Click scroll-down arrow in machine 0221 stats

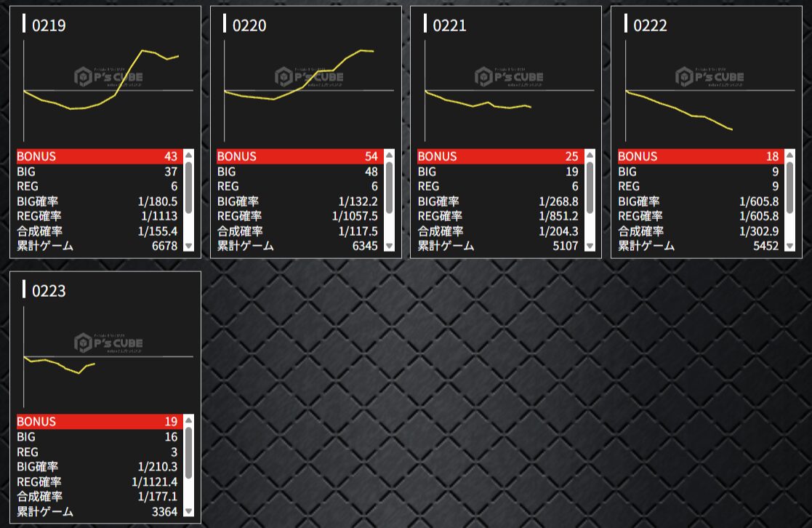(590, 247)
